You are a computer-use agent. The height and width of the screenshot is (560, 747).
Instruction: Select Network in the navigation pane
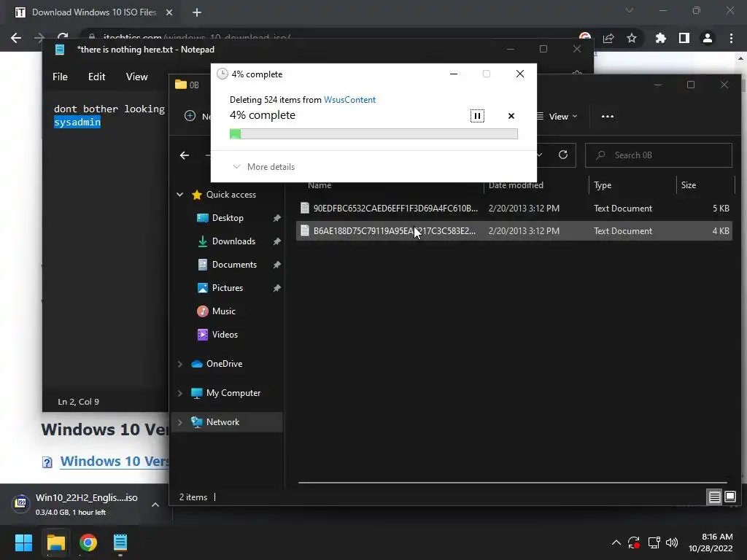point(222,422)
